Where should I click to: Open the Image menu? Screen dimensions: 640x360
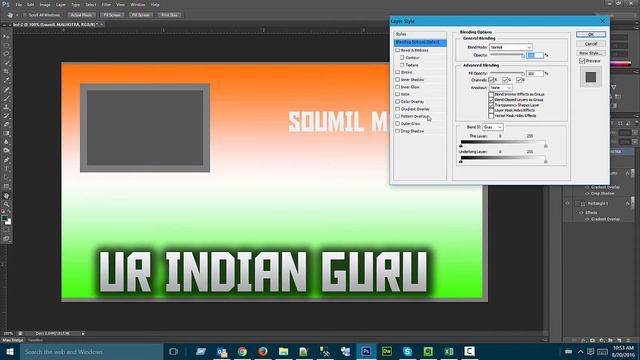tap(45, 4)
